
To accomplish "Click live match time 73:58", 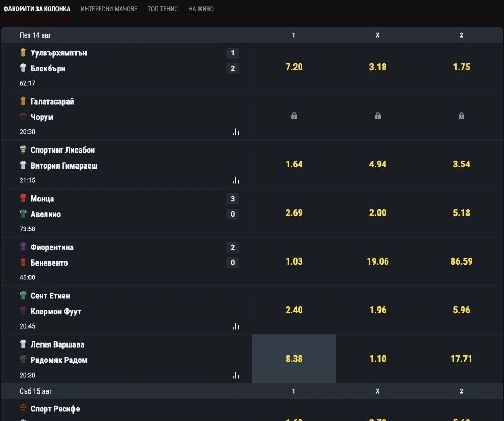I will click(27, 229).
